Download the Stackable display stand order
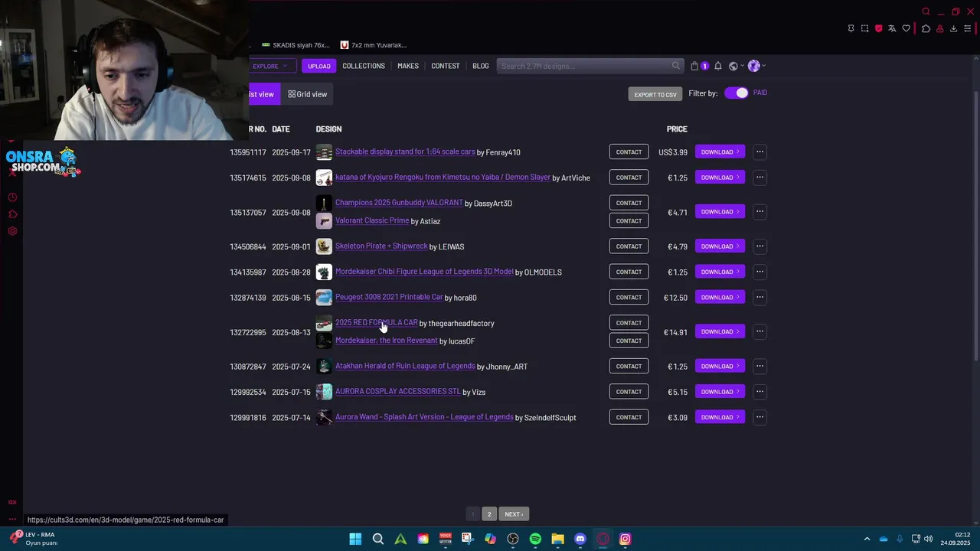980x551 pixels. (720, 152)
